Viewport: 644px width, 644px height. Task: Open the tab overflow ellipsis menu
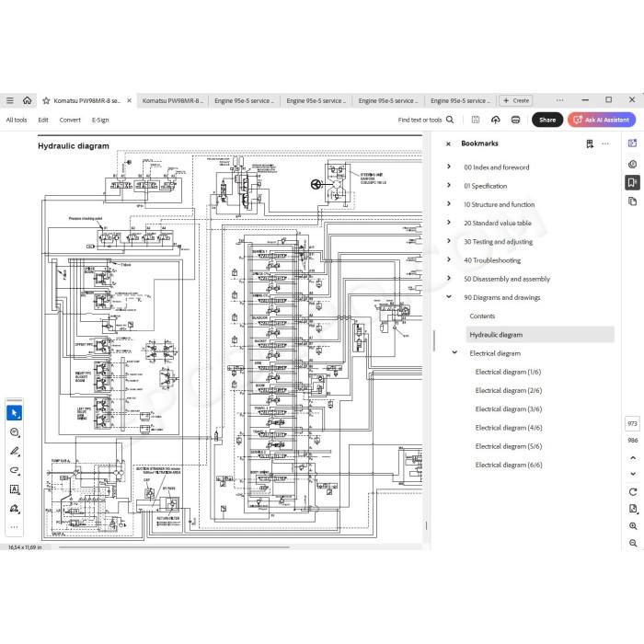tap(559, 100)
